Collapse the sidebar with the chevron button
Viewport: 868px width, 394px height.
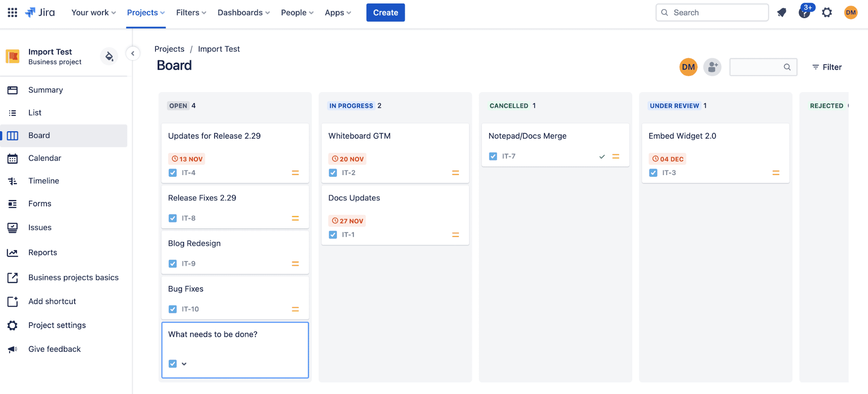(x=133, y=53)
